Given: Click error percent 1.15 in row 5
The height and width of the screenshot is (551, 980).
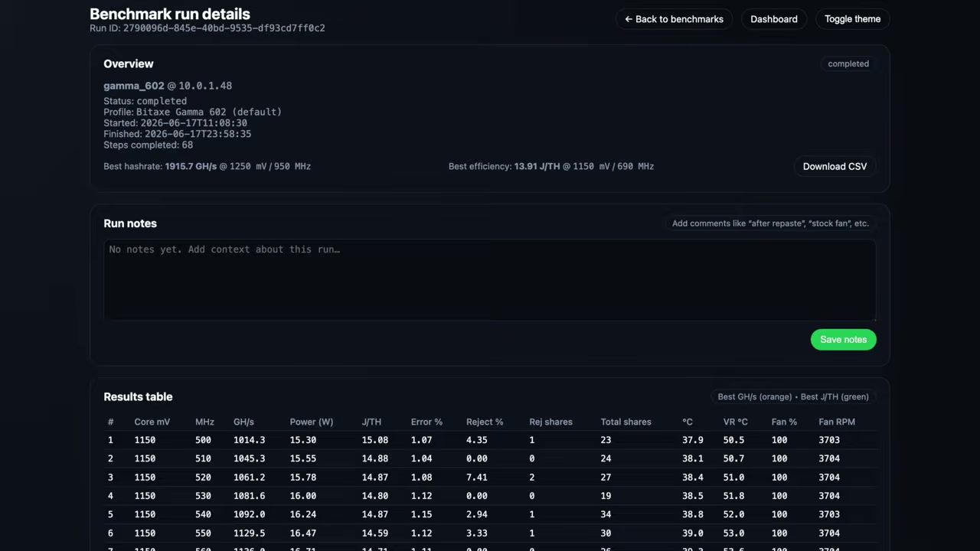Looking at the screenshot, I should click(421, 514).
